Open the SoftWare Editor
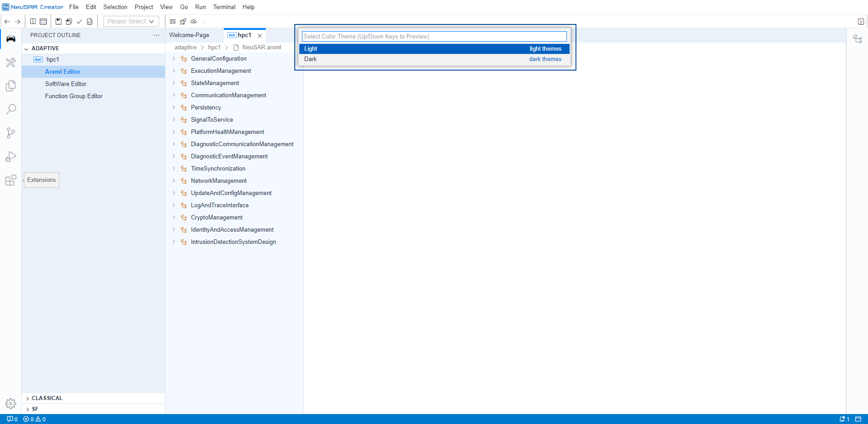Viewport: 868px width, 424px height. pos(66,84)
